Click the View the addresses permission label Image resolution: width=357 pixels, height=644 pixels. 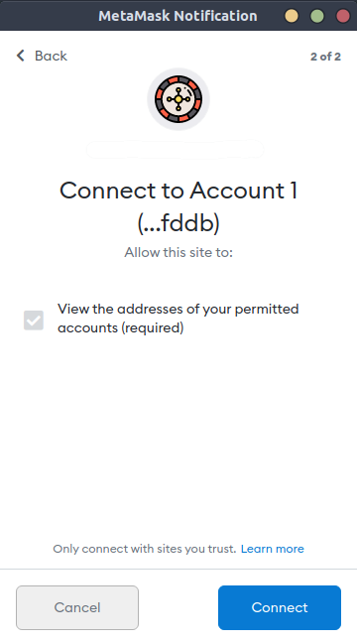[x=178, y=319]
